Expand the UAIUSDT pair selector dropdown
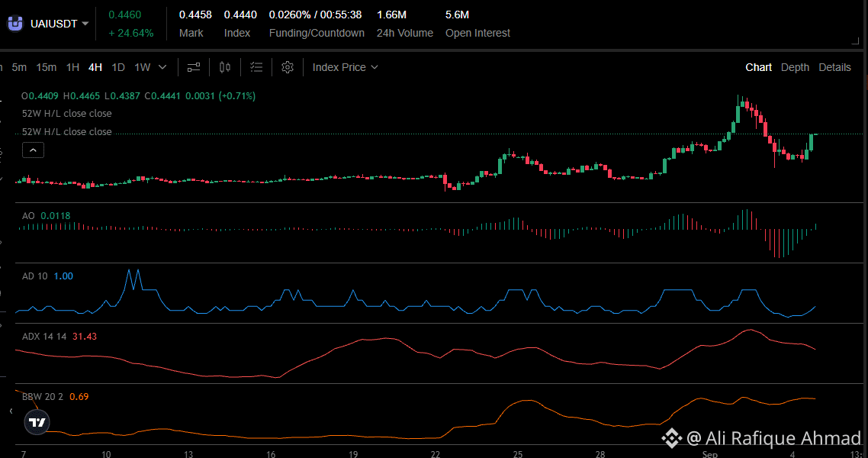 tap(85, 24)
